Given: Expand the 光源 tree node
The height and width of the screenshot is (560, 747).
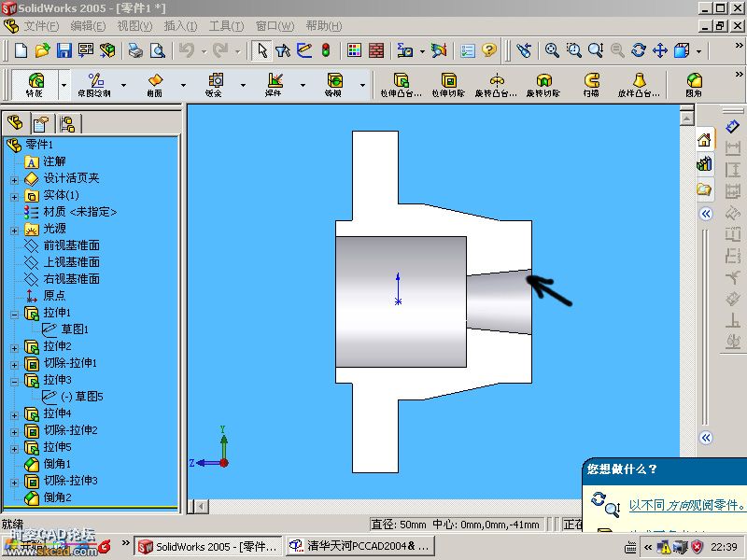Looking at the screenshot, I should point(14,231).
